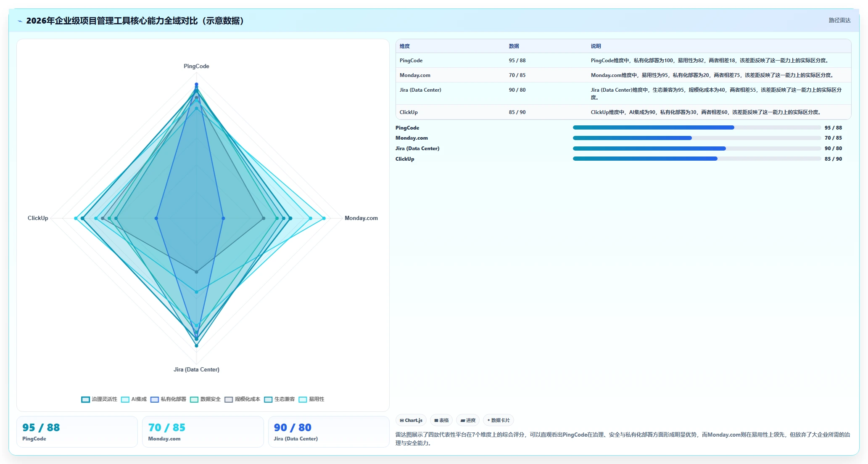868x464 pixels.
Task: Select the ClickUp table row name
Action: point(409,112)
